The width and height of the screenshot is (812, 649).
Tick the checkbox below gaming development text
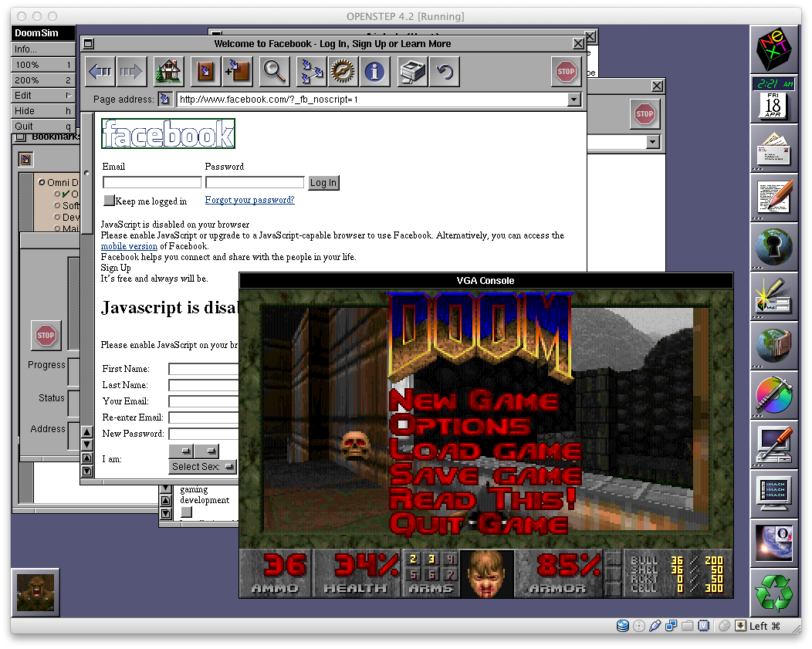(187, 512)
